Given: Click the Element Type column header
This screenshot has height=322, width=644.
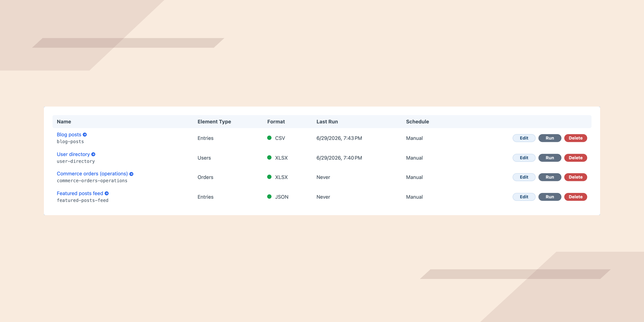Looking at the screenshot, I should tap(214, 121).
